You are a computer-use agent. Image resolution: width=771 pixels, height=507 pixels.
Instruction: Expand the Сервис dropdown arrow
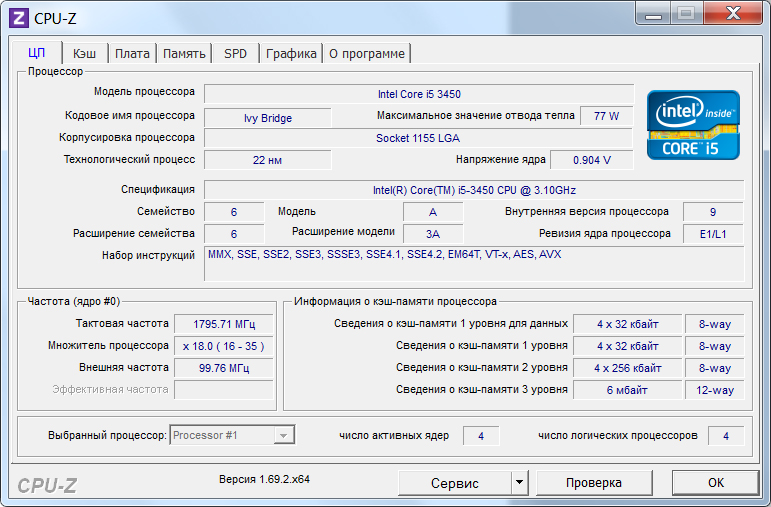tap(519, 483)
